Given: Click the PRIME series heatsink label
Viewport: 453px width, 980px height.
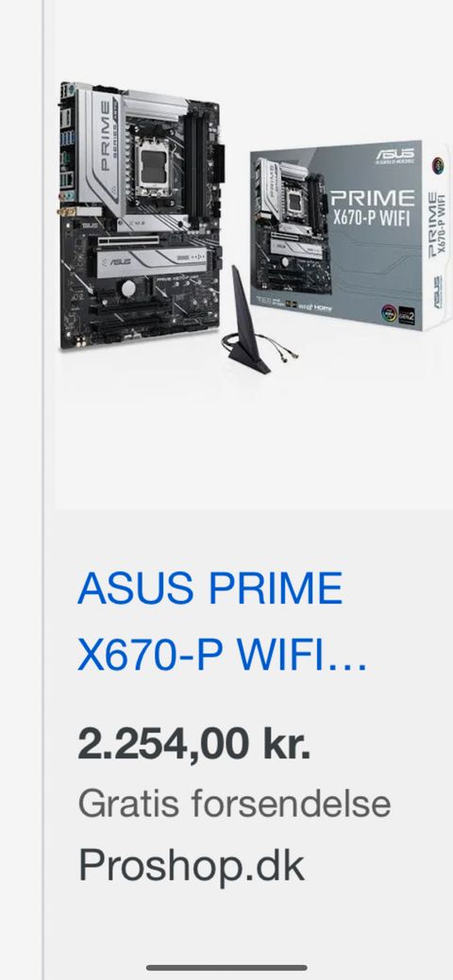Looking at the screenshot, I should click(x=107, y=142).
